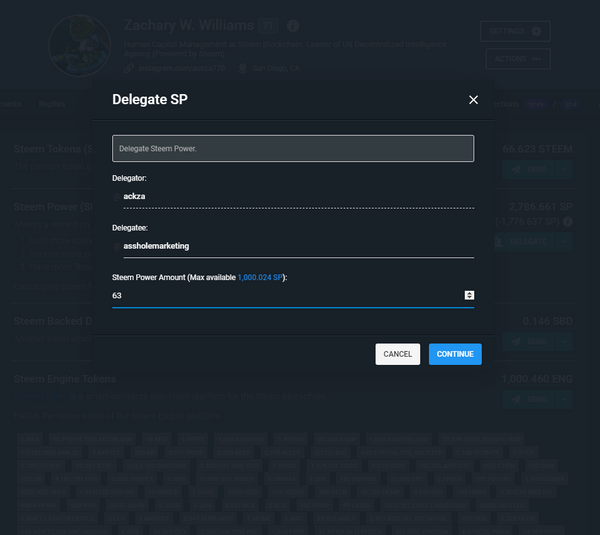This screenshot has width=600, height=535.
Task: Click the reputation badge 71
Action: 268,26
